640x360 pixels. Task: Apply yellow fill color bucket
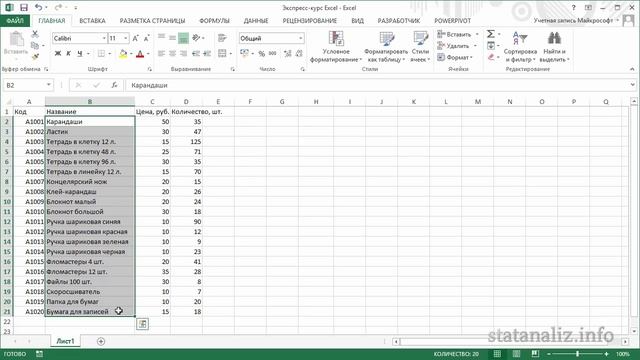point(123,53)
